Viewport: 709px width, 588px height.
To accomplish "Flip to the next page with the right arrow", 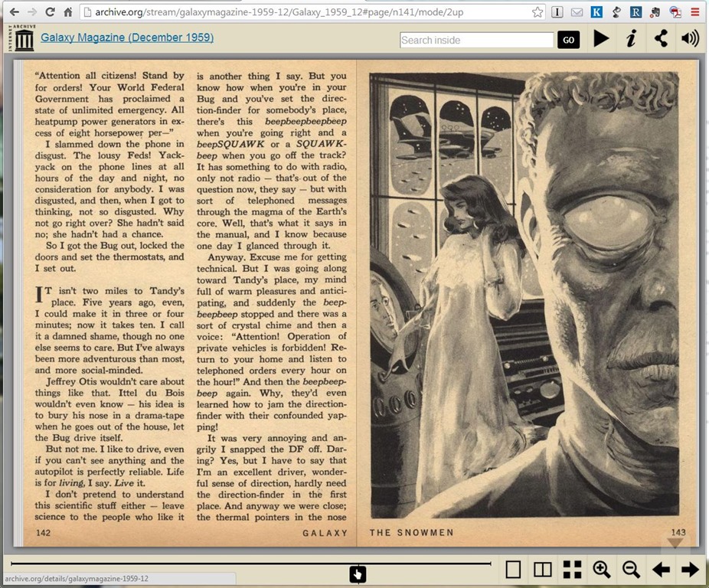I will pyautogui.click(x=690, y=569).
